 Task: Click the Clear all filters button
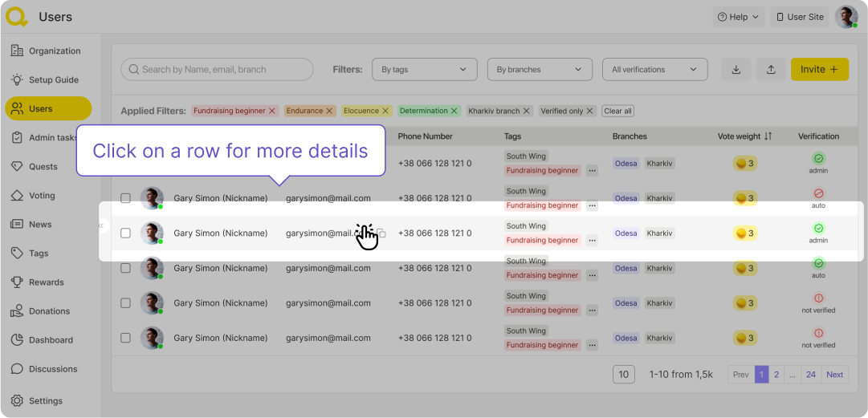pyautogui.click(x=617, y=111)
